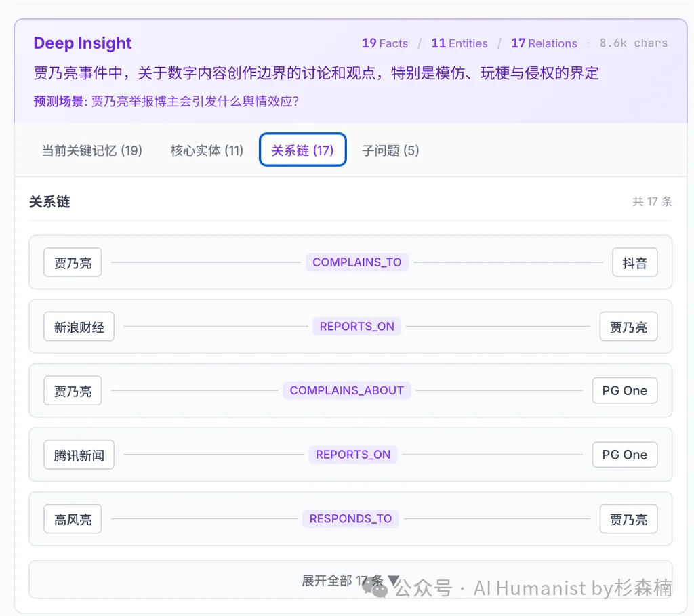Open the 11 Entities counter
694x616 pixels.
pos(459,43)
